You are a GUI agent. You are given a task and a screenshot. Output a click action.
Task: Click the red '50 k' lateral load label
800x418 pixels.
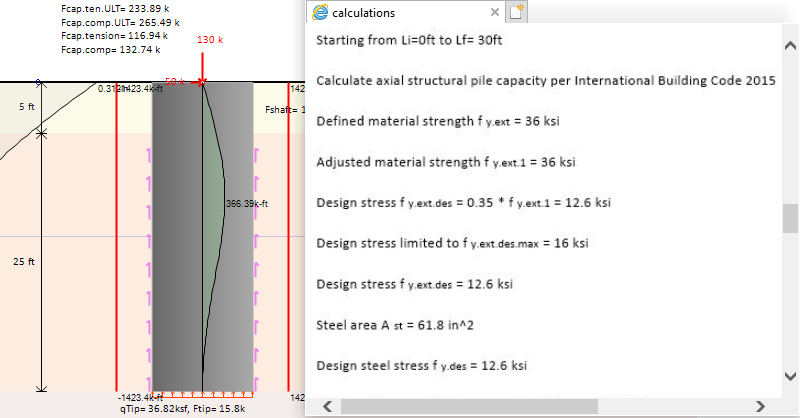click(x=175, y=82)
